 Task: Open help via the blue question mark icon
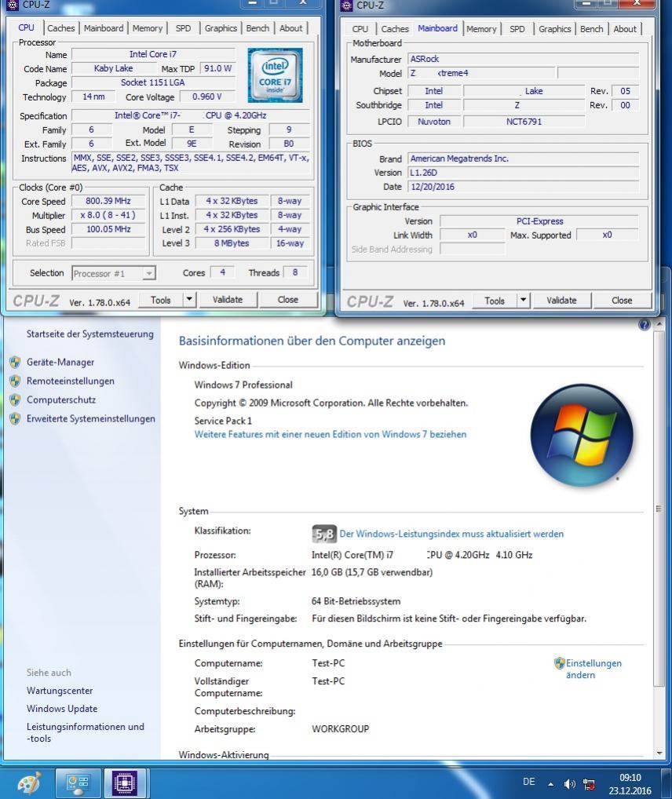coord(644,325)
